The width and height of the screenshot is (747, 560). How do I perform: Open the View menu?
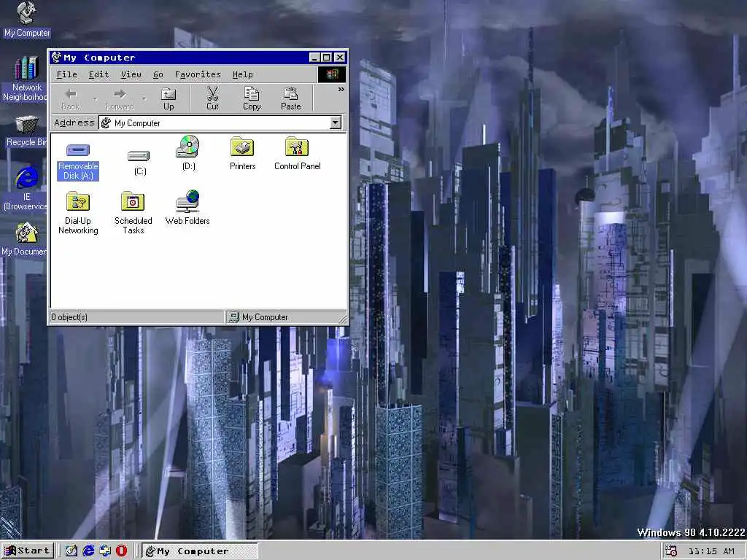click(131, 74)
